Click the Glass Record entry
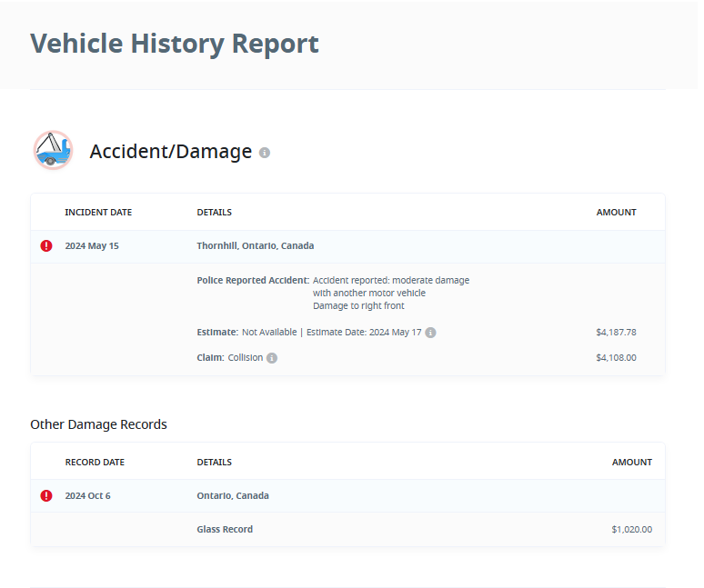 225,529
